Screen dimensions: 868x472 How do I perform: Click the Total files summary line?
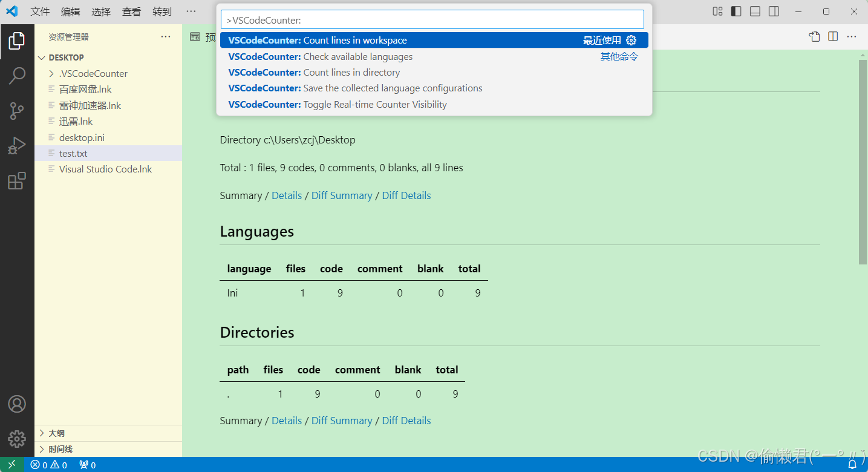[x=342, y=168]
